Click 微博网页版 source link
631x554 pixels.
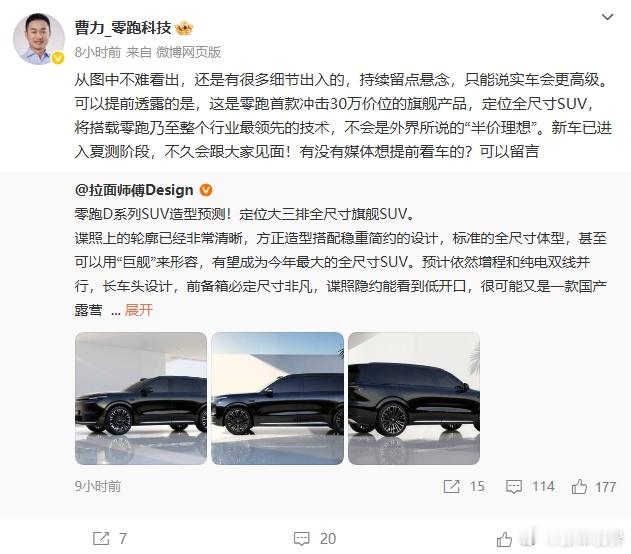[188, 52]
